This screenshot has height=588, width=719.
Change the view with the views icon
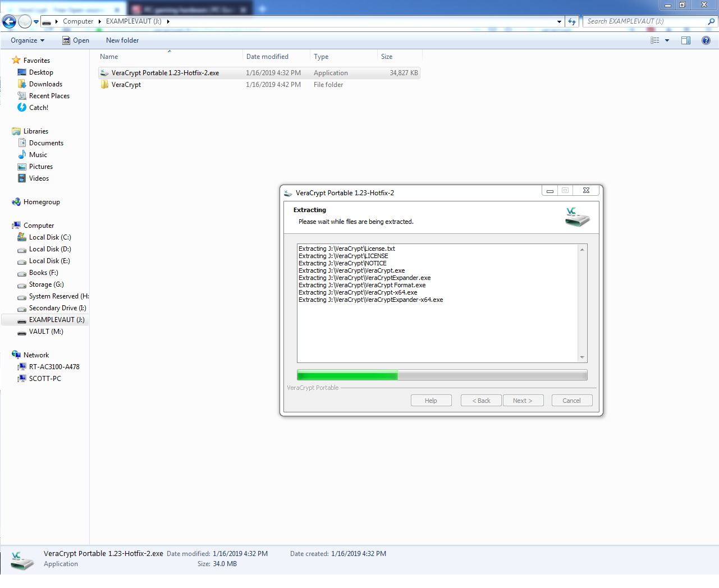pyautogui.click(x=655, y=40)
